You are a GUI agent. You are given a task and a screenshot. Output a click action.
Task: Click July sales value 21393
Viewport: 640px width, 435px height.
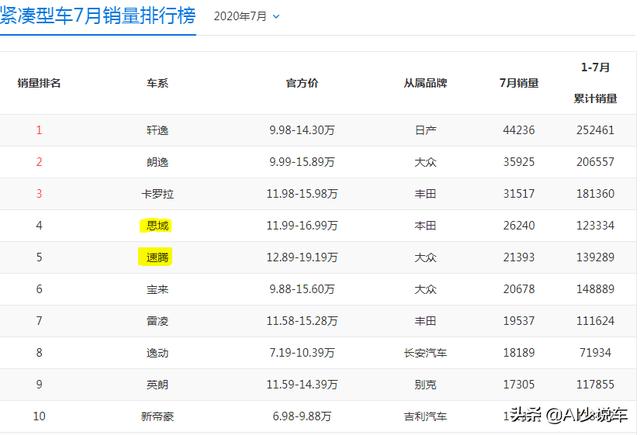(519, 257)
